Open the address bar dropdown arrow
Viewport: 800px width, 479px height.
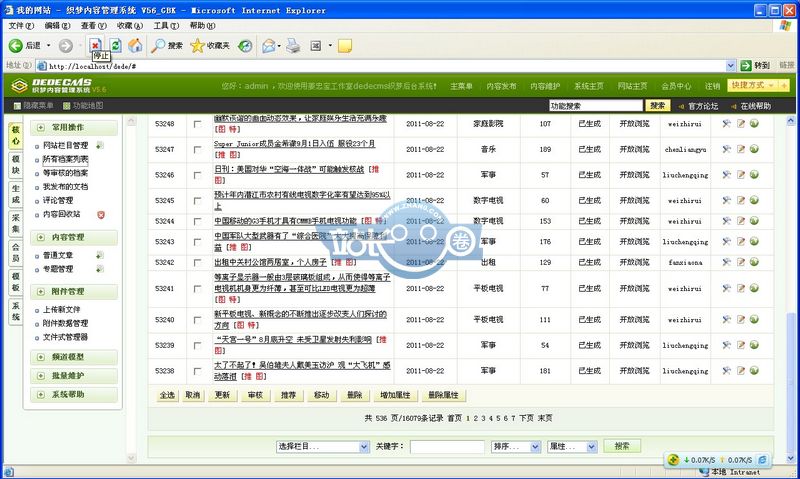pyautogui.click(x=731, y=65)
